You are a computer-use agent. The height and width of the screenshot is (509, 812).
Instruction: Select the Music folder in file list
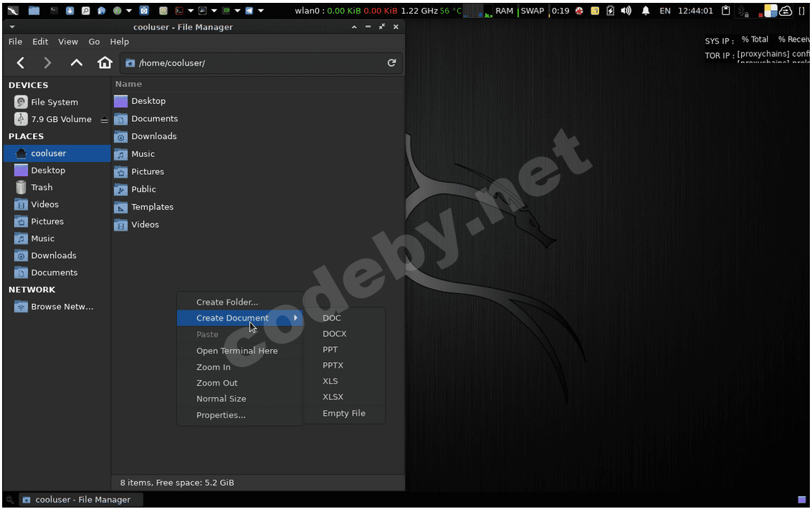(135, 154)
